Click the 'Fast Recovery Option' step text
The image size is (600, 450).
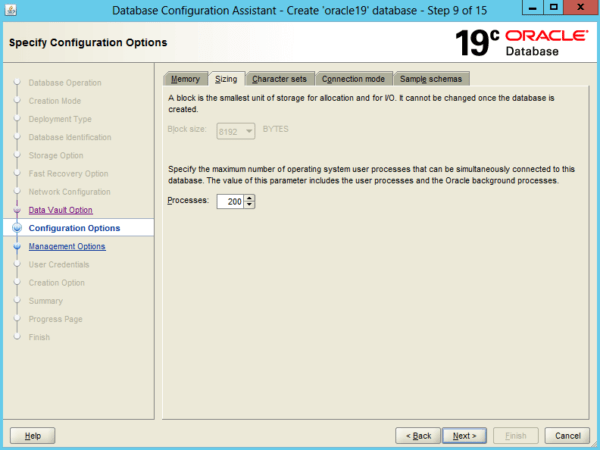tap(68, 174)
